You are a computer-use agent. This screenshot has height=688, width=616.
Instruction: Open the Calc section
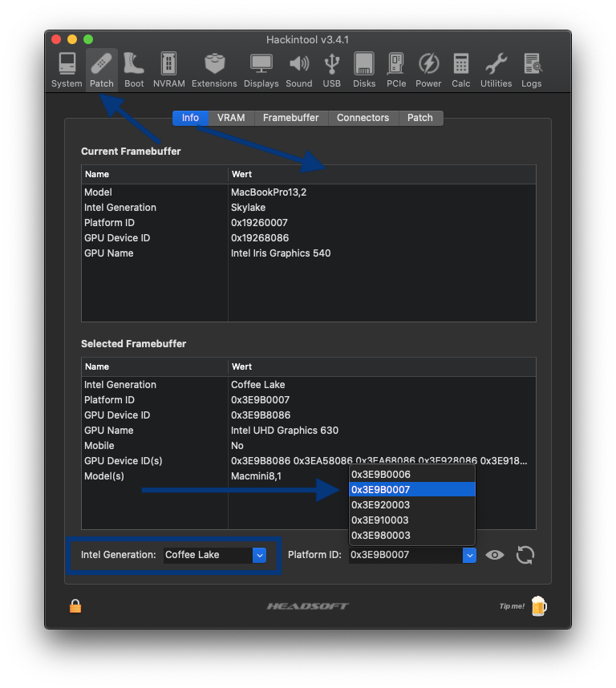point(460,71)
